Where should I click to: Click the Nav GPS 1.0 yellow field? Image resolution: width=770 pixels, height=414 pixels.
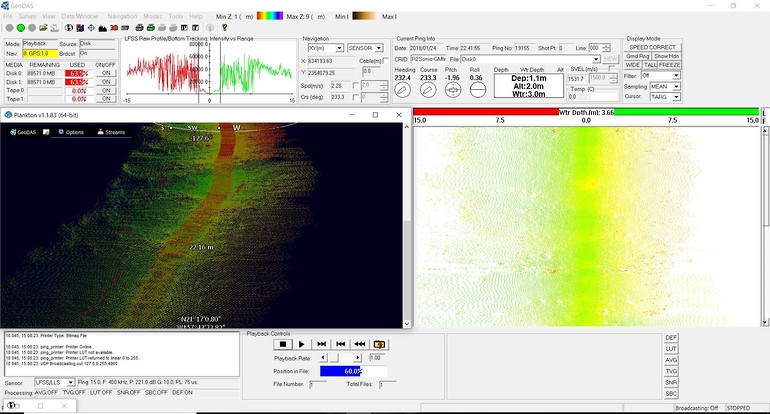pos(40,53)
